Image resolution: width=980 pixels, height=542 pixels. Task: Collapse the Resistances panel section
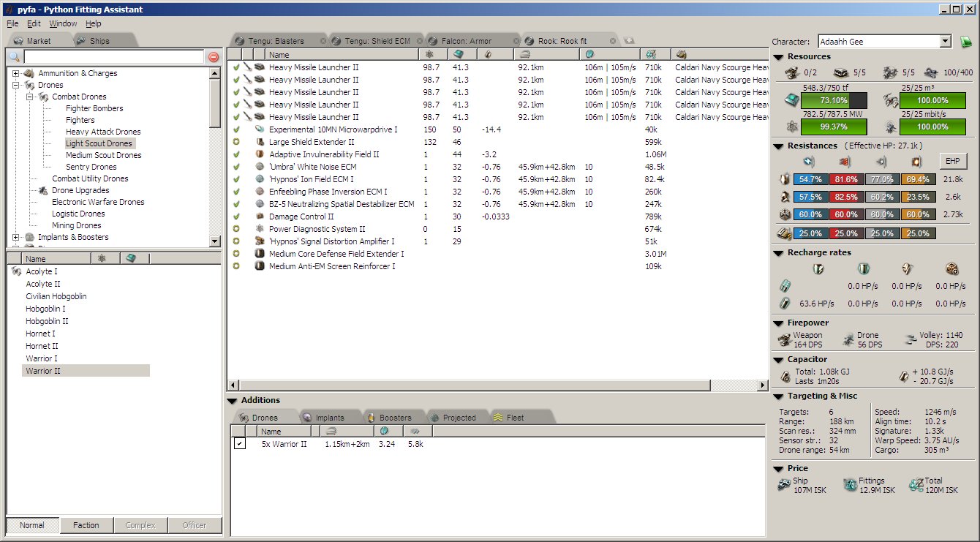[779, 146]
